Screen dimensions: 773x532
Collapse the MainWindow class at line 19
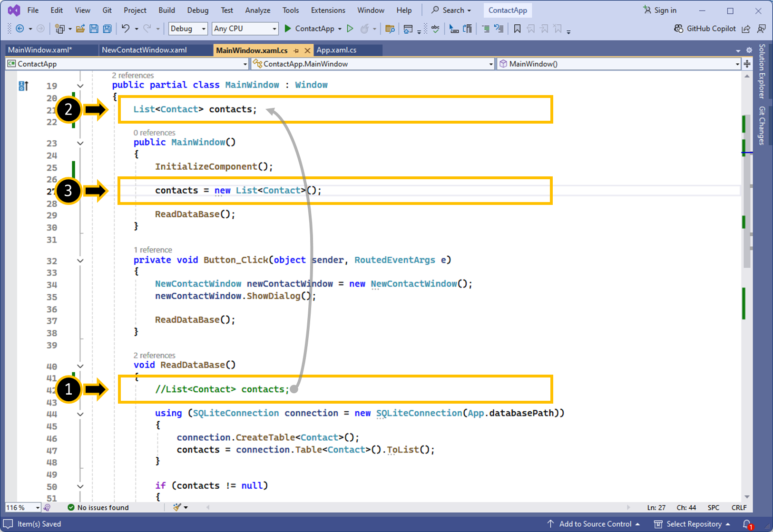tap(80, 86)
